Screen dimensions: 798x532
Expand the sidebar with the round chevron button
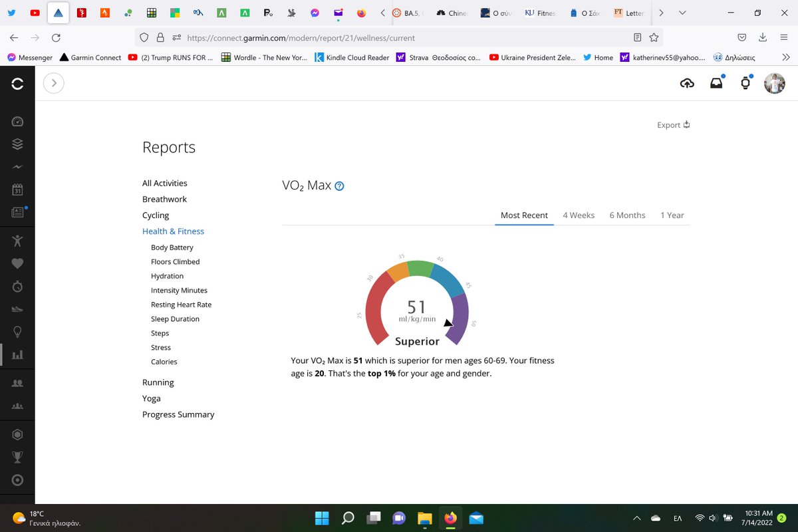54,83
